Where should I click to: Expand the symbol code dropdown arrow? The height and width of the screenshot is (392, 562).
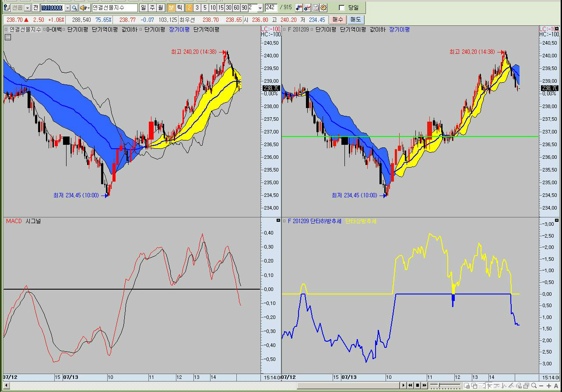pos(67,8)
